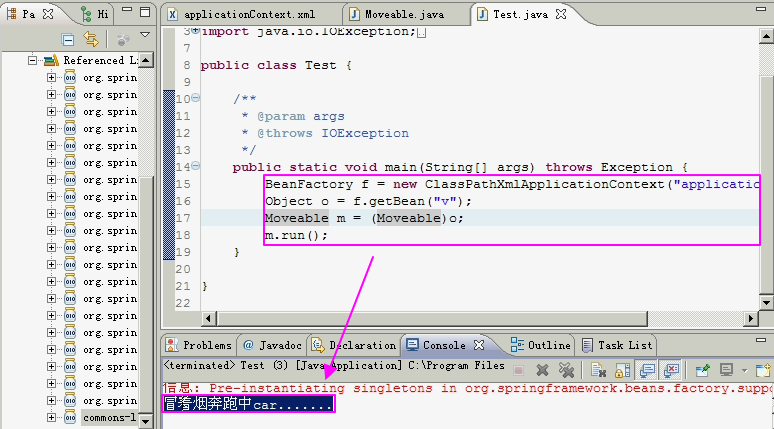Minimize the editor area
774x429 pixels.
(x=761, y=8)
